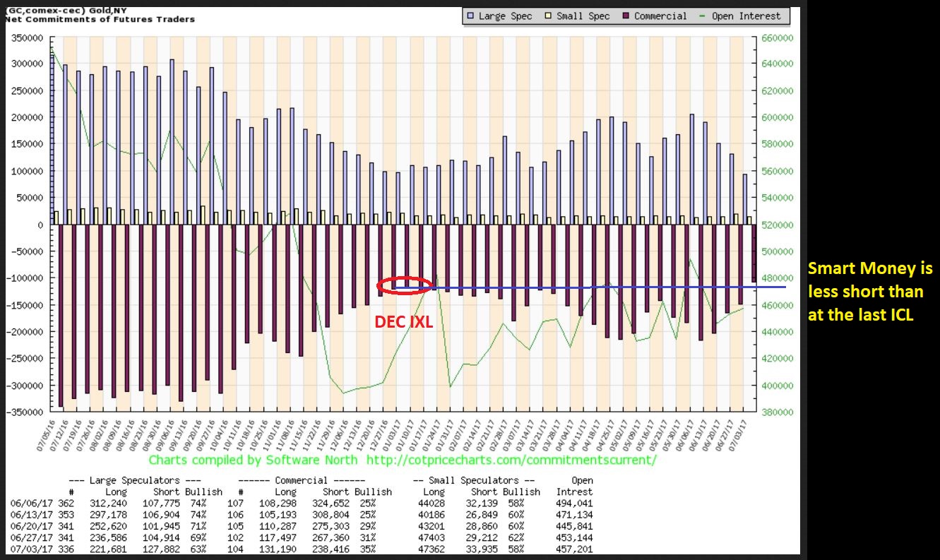Click the 300000 left axis label
This screenshot has width=940, height=560.
(x=29, y=64)
